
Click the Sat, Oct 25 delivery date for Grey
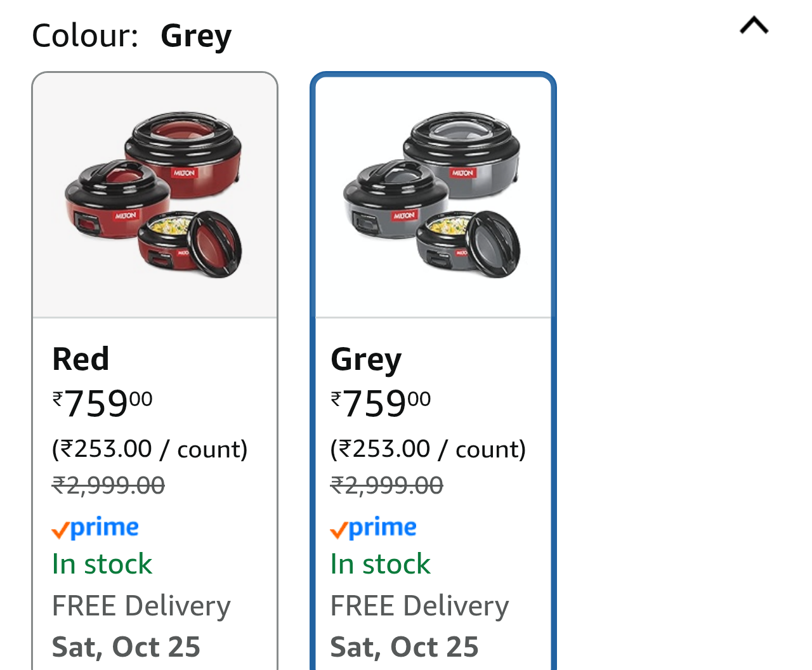(x=404, y=647)
